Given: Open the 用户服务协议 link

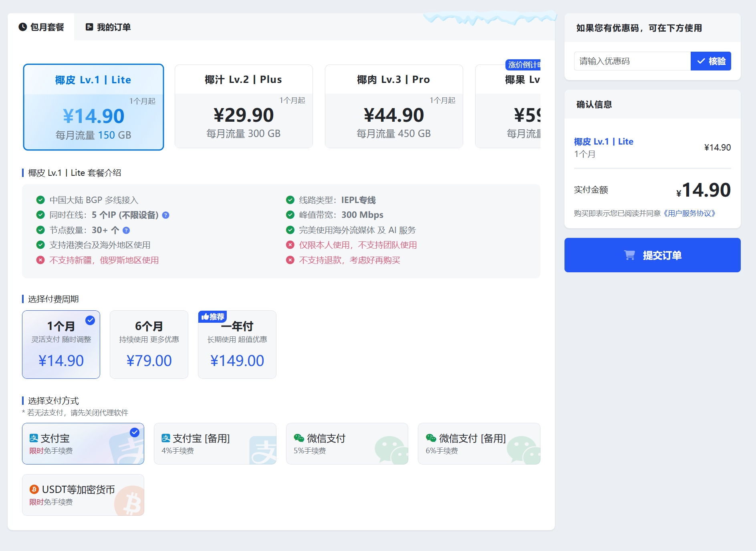Looking at the screenshot, I should coord(689,213).
